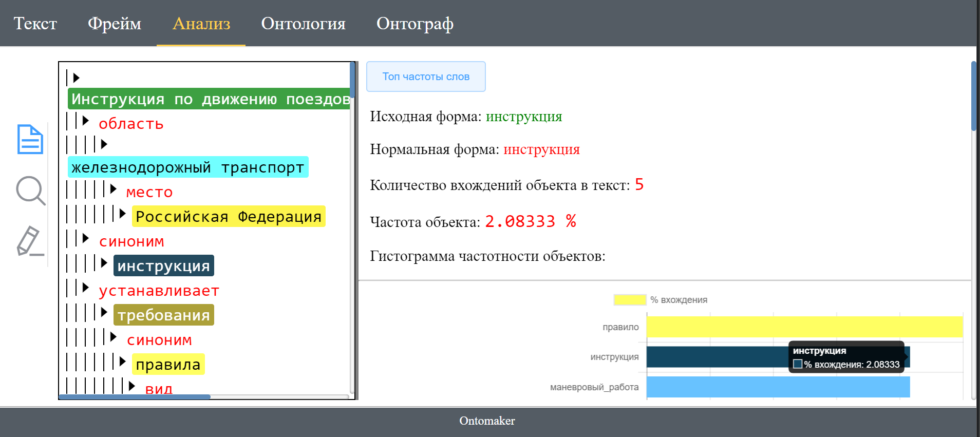Select the dark blue инструкция node
This screenshot has height=437, width=980.
point(164,265)
